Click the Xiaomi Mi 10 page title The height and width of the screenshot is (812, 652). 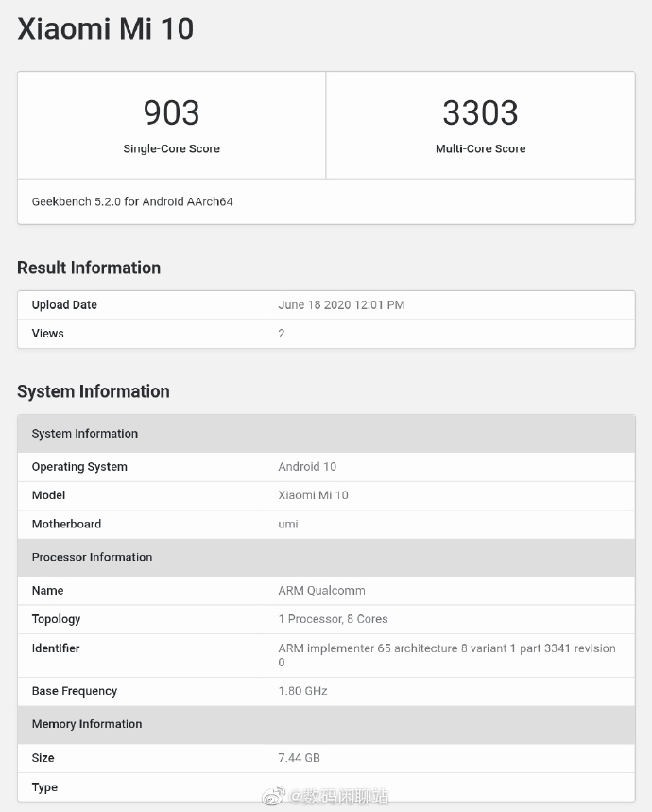pyautogui.click(x=105, y=28)
